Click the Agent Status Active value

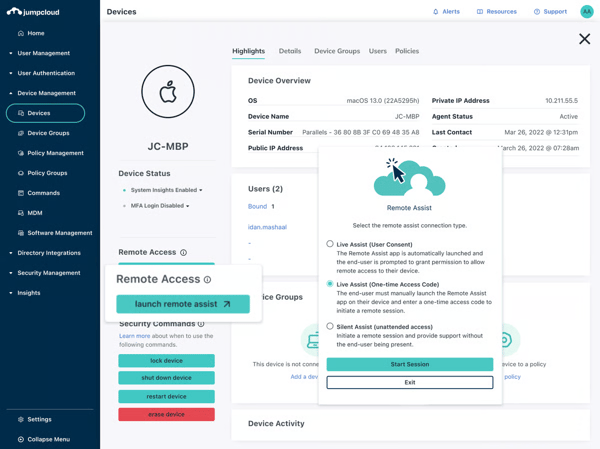coord(569,116)
